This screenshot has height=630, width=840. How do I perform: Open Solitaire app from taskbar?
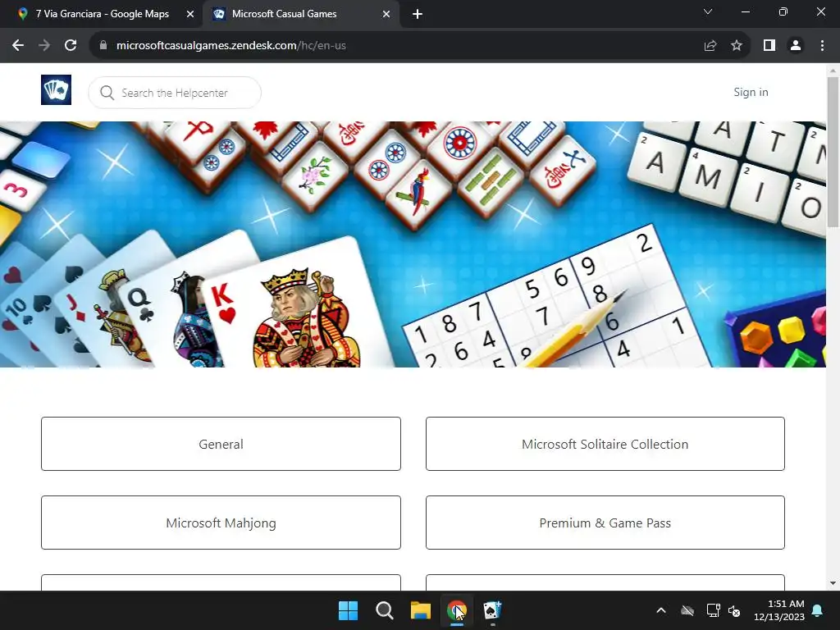pos(492,610)
